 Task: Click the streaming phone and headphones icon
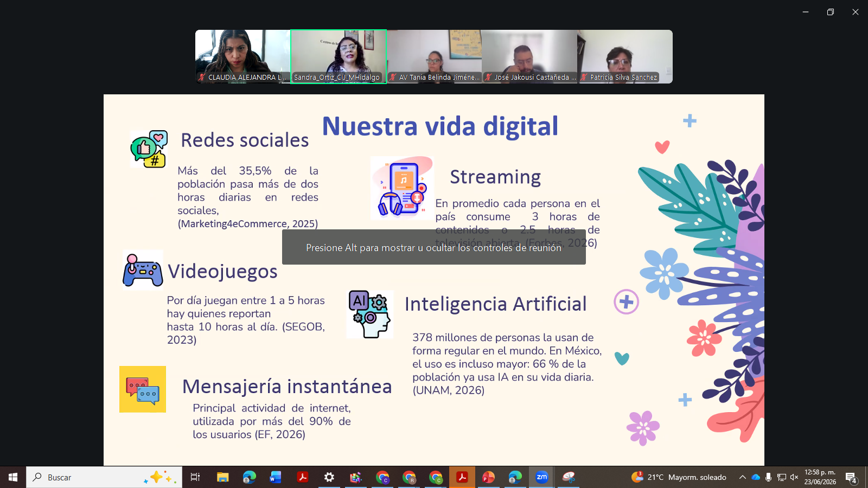[402, 188]
